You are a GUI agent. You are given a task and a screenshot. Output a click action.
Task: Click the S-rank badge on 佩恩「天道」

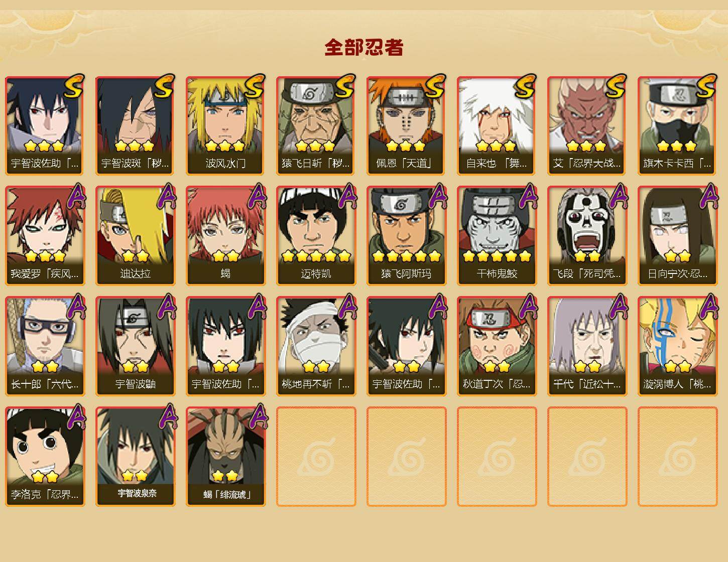[435, 86]
